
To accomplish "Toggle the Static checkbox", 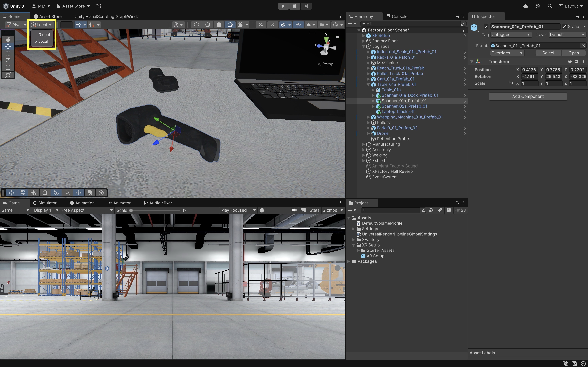I will (564, 27).
